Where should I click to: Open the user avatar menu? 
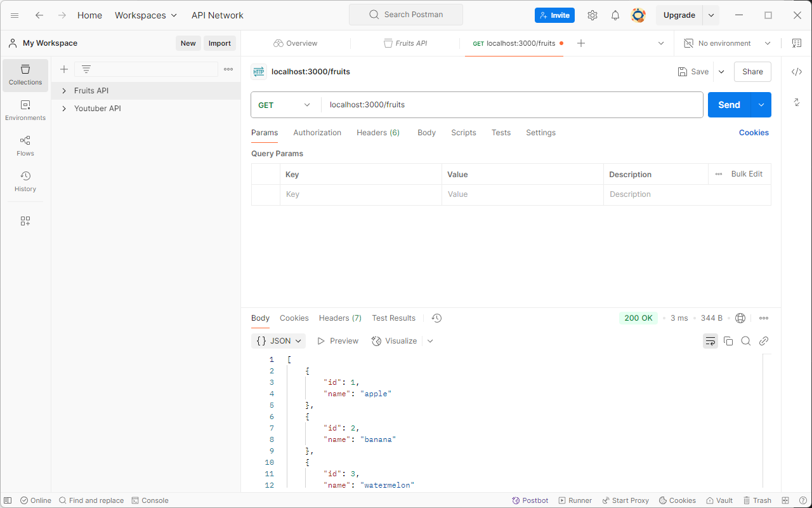coord(638,15)
